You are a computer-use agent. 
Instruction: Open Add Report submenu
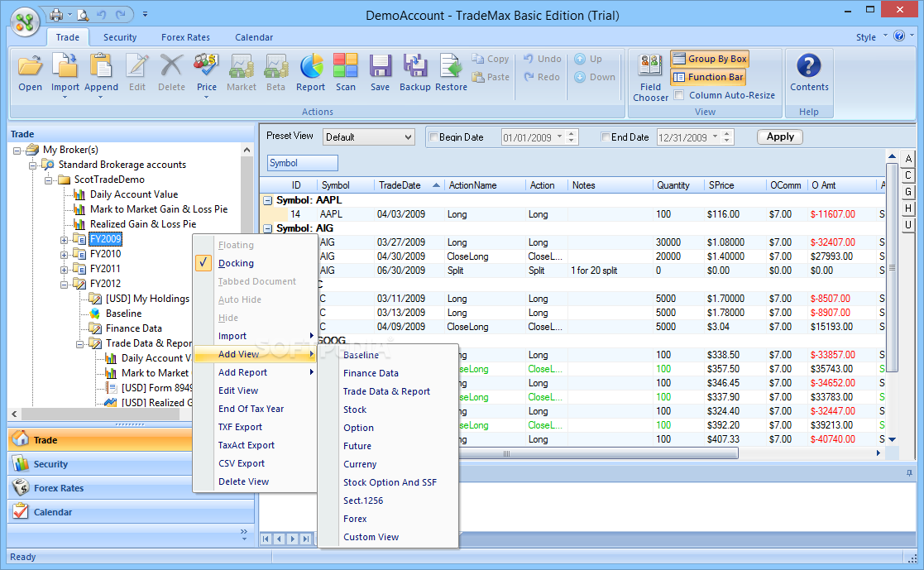(x=255, y=372)
